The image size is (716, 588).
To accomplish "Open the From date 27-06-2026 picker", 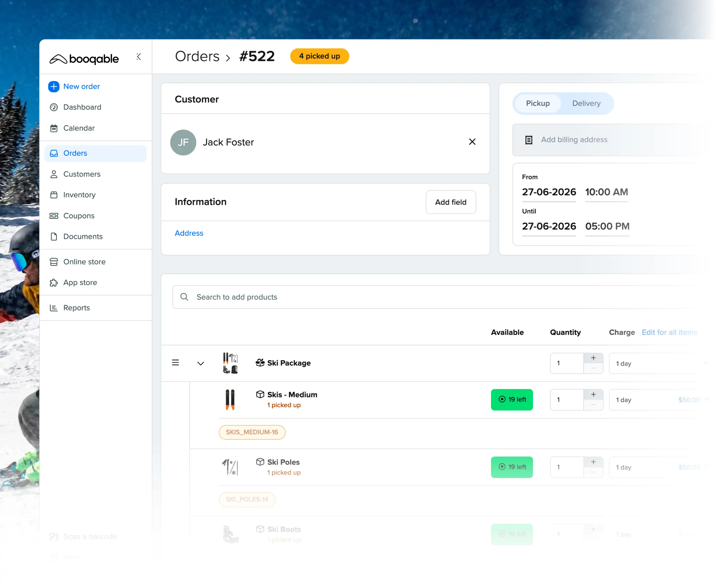I will [549, 192].
